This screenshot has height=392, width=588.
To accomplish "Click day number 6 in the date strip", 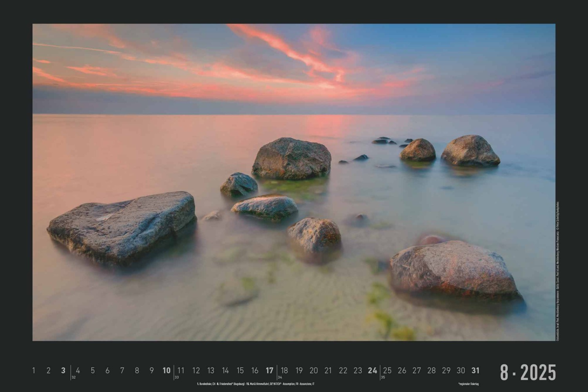I will (x=107, y=370).
